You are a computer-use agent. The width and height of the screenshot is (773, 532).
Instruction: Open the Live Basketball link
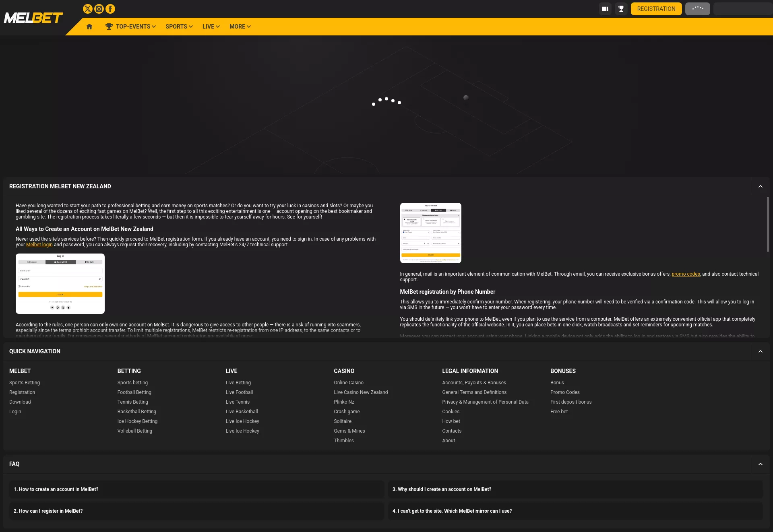[x=242, y=412]
